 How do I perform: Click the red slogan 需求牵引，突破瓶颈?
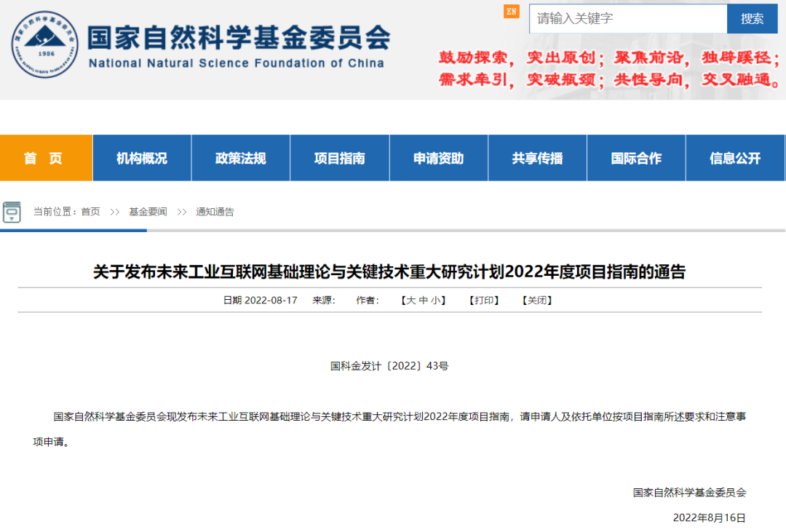click(x=518, y=79)
